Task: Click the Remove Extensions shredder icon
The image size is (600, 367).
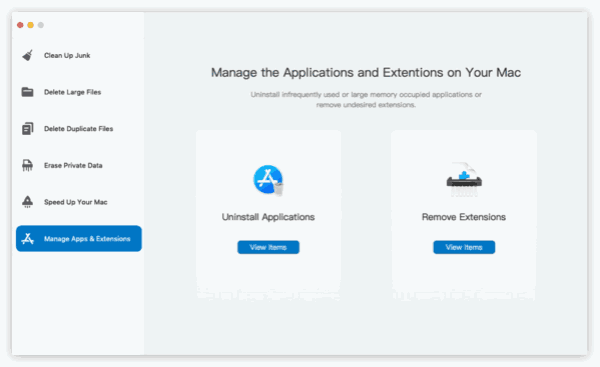Action: coord(464,179)
